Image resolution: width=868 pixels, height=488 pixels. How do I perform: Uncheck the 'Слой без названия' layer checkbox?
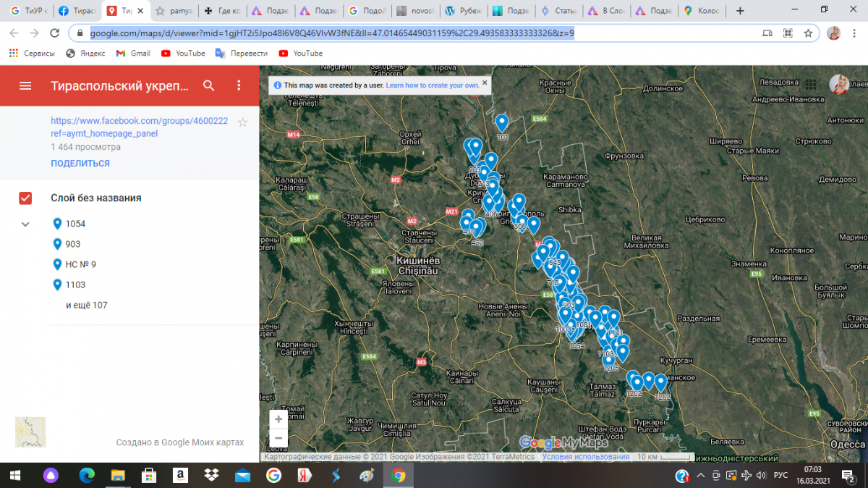click(x=25, y=198)
